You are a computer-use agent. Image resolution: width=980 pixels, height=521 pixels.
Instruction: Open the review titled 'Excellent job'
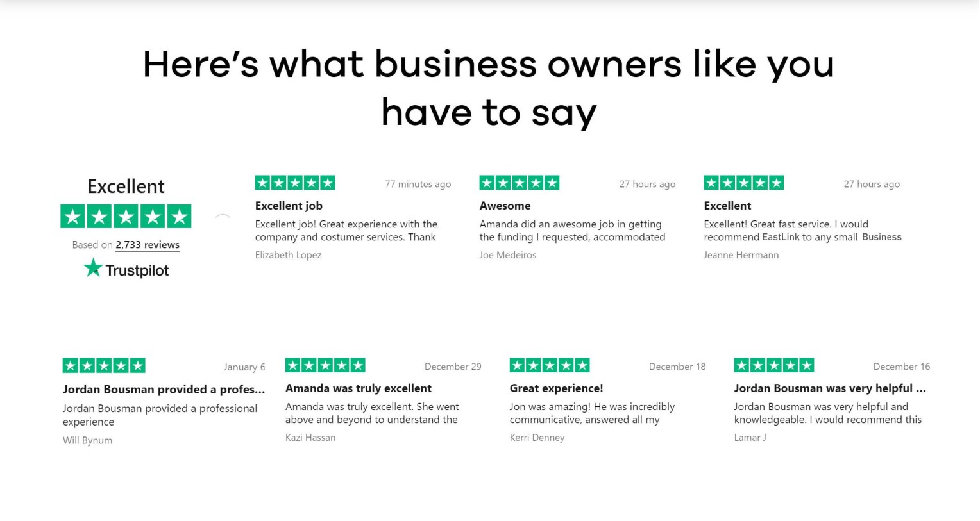coord(289,206)
